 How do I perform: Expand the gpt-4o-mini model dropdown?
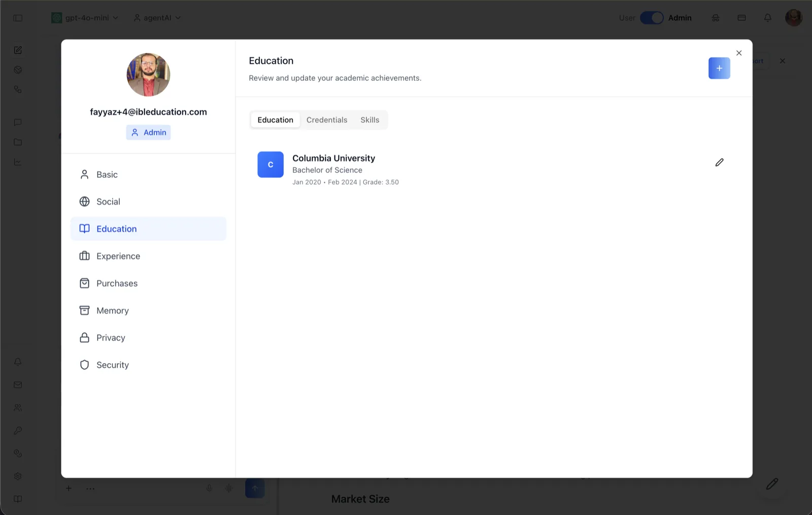click(85, 18)
